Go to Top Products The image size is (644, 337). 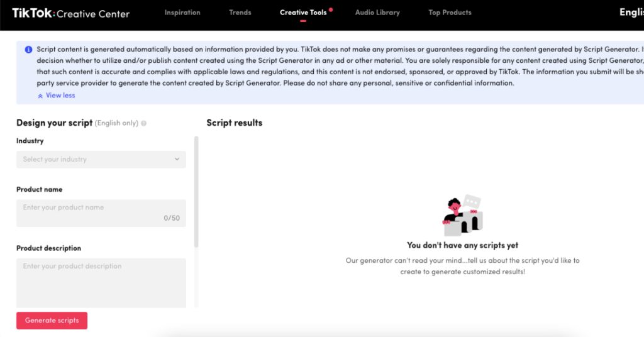click(450, 13)
